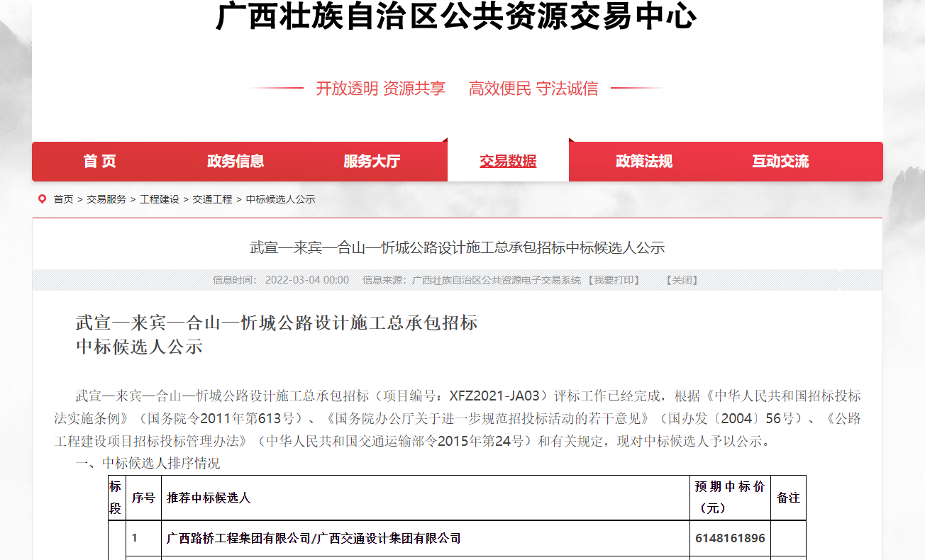
Task: Click the 首页 breadcrumb link
Action: coord(63,200)
